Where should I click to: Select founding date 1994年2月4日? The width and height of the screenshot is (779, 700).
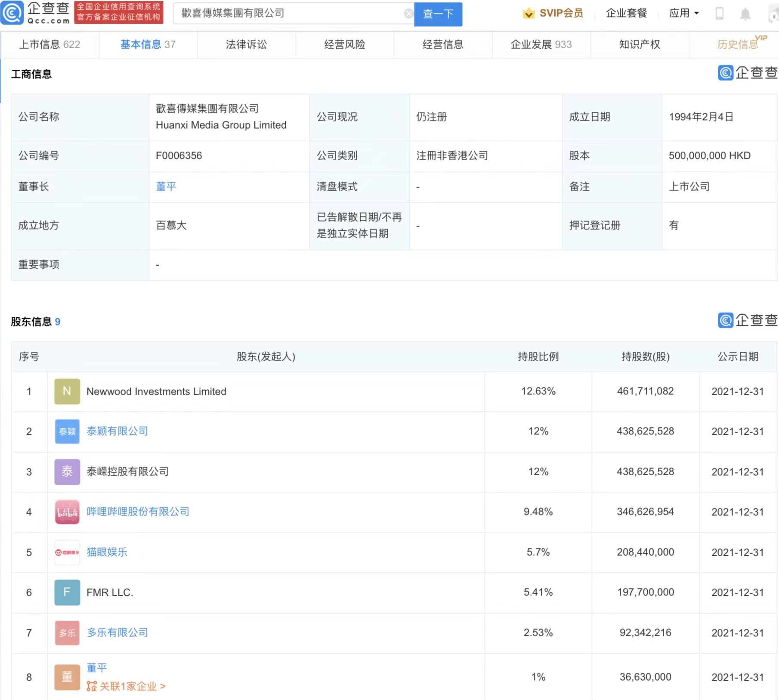[701, 117]
